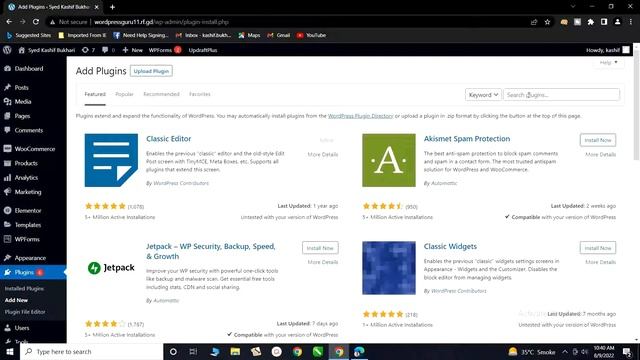Install the Akismet Spam Protection plugin
This screenshot has width=640, height=360.
(x=598, y=140)
